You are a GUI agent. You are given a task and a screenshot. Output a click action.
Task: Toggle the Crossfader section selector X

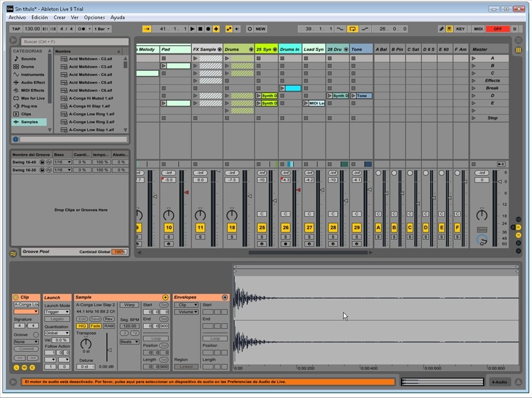pos(518,251)
